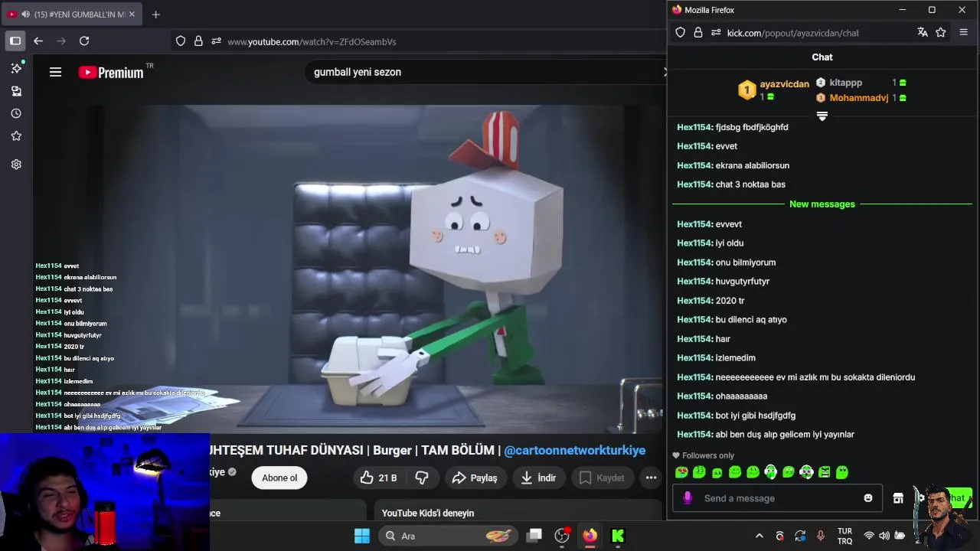Close the GUMBALL YouTube tab
Viewport: 980px width, 551px height.
tap(132, 15)
